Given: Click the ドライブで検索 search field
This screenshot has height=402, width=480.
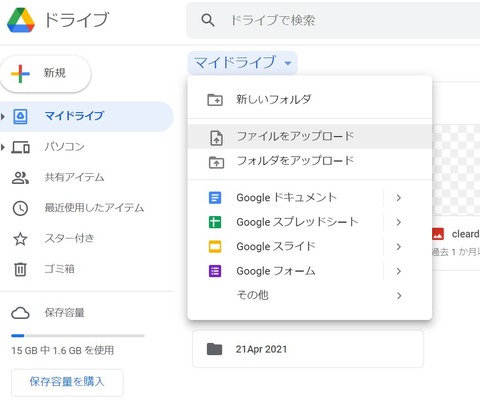Looking at the screenshot, I should 333,20.
